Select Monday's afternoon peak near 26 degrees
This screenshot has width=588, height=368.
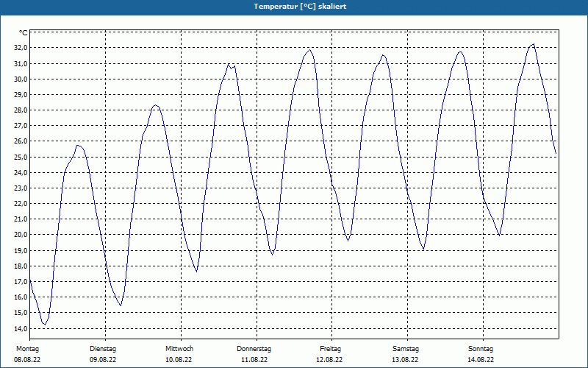[x=78, y=145]
